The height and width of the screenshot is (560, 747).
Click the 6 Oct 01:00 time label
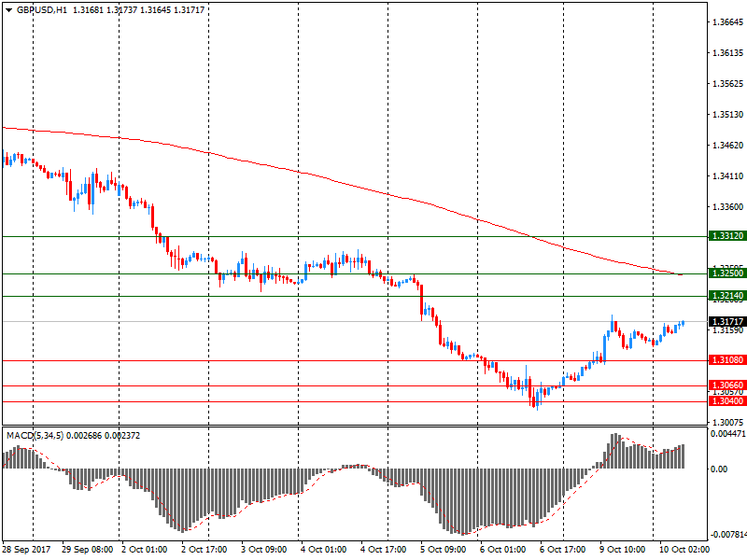point(502,550)
